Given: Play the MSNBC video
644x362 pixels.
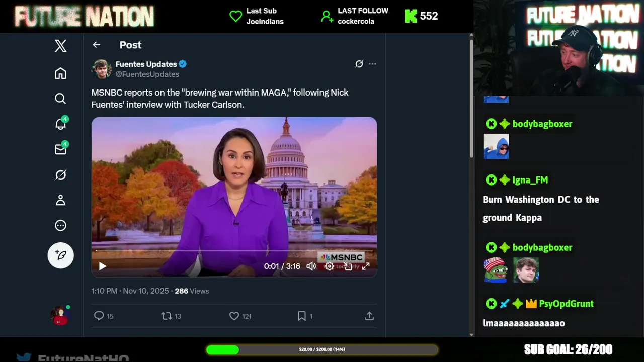Looking at the screenshot, I should click(103, 266).
